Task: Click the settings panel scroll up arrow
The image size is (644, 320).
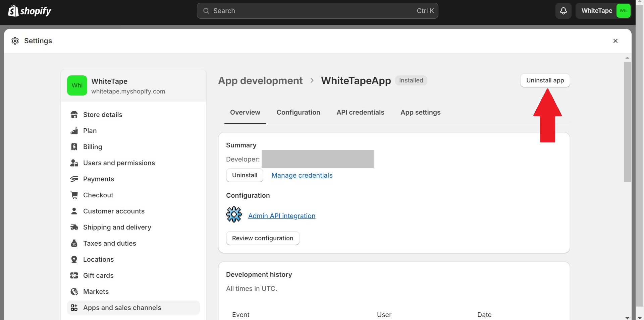Action: click(627, 58)
